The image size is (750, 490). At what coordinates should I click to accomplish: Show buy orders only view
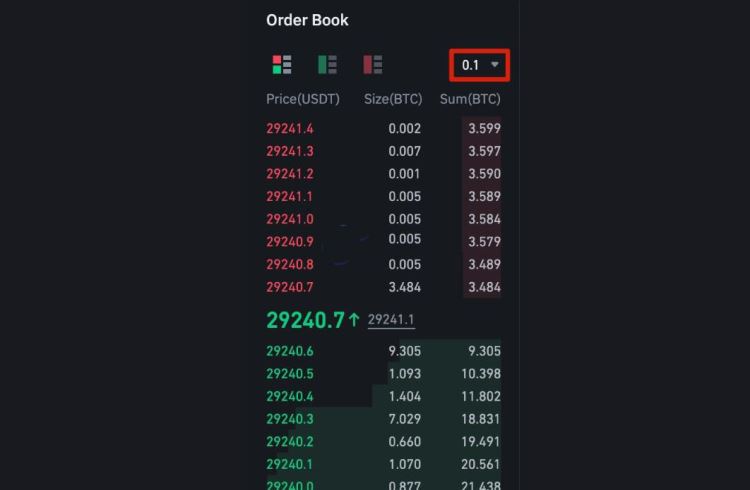click(327, 65)
